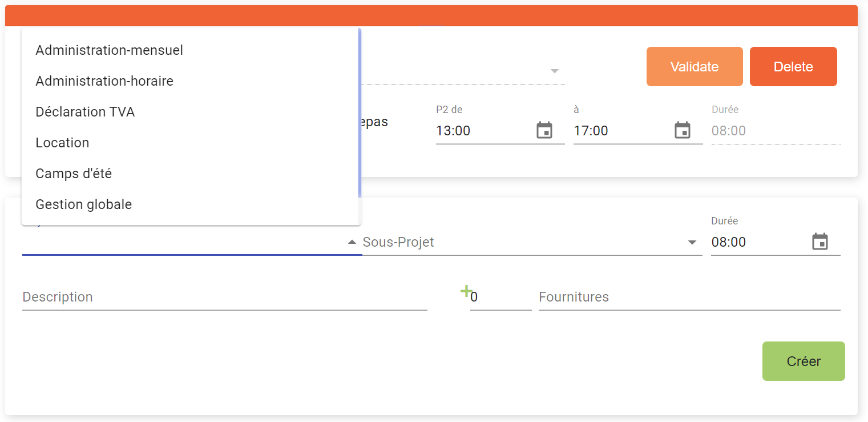Screen dimensions: 868x422
Task: Click calendar icon beside 17:00 end time
Action: [x=683, y=130]
